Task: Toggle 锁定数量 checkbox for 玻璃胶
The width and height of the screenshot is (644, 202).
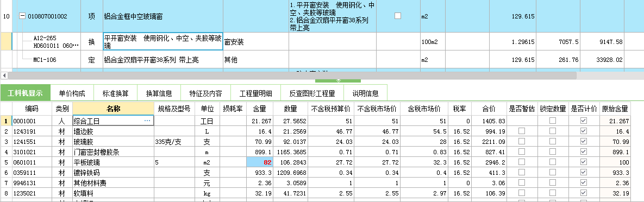Action: pyautogui.click(x=553, y=142)
